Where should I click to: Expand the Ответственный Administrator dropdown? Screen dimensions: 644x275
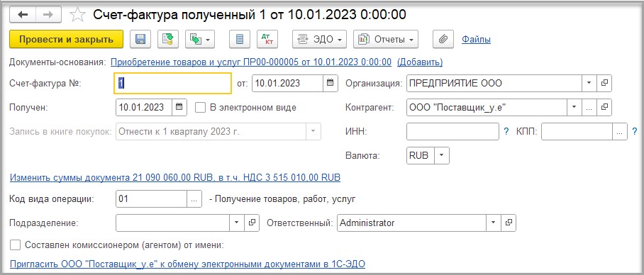click(493, 223)
